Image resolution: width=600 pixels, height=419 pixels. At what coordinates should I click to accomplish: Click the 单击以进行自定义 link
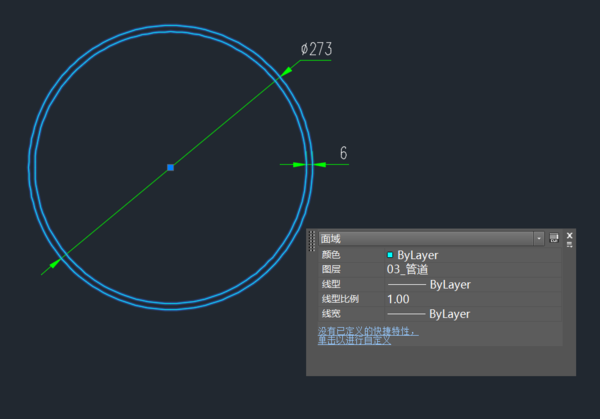[x=354, y=340]
